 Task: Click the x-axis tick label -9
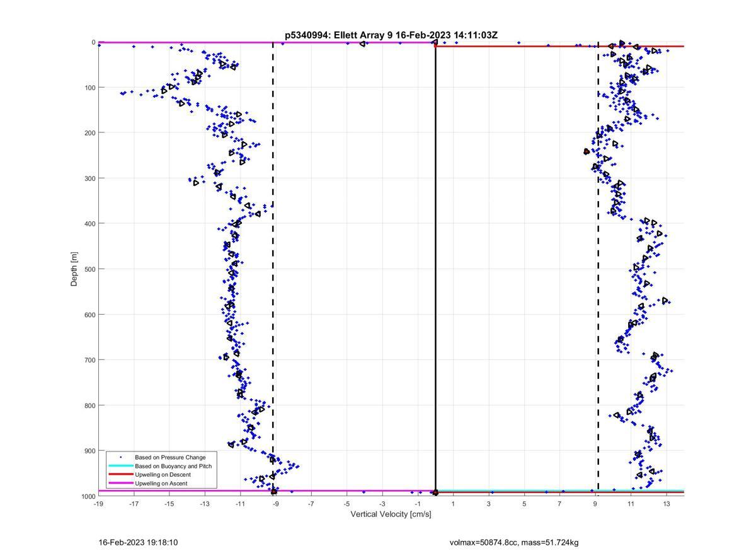[x=276, y=504]
